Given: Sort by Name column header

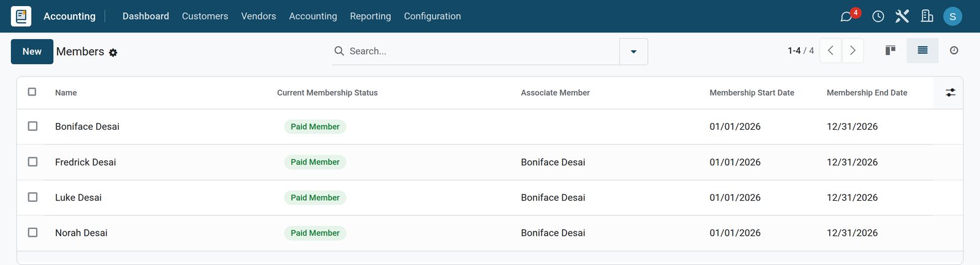Looking at the screenshot, I should pyautogui.click(x=66, y=92).
